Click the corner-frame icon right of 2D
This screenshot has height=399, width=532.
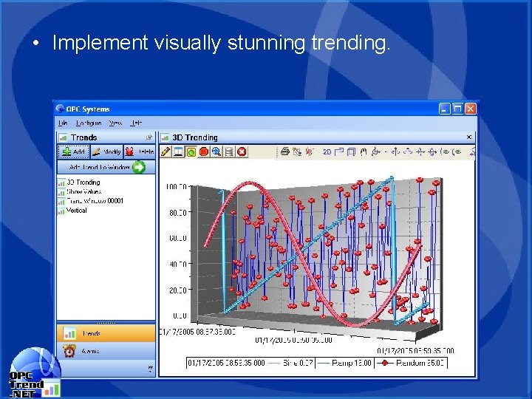pos(339,151)
